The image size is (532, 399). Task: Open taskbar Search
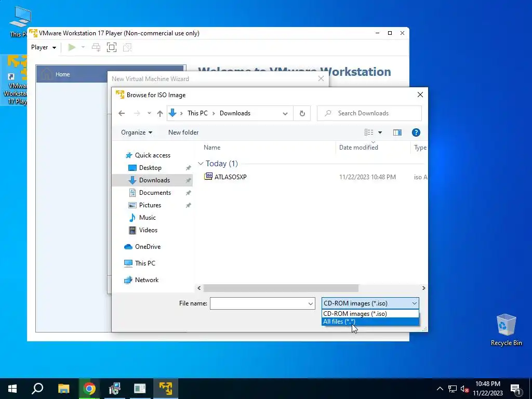[x=37, y=389]
